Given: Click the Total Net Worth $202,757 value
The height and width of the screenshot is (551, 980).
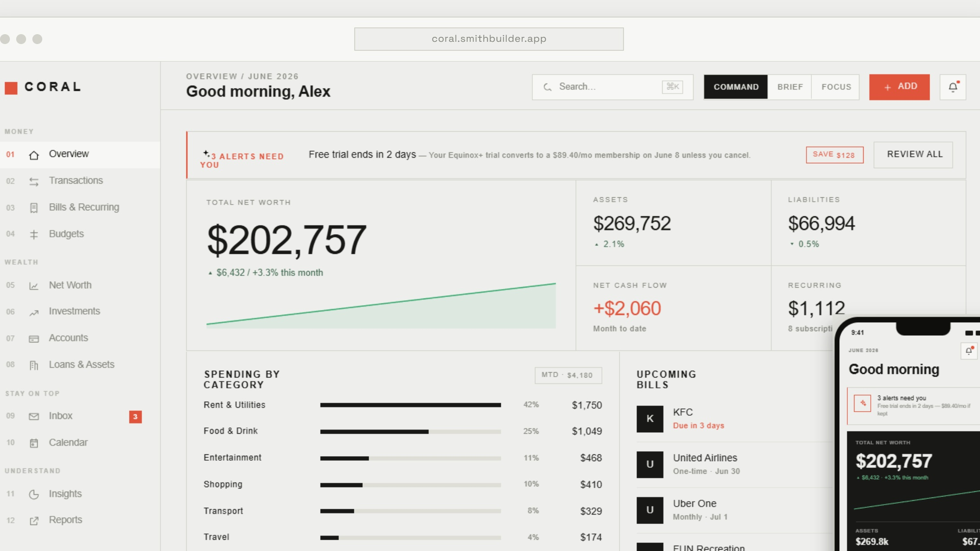Looking at the screenshot, I should [x=286, y=240].
